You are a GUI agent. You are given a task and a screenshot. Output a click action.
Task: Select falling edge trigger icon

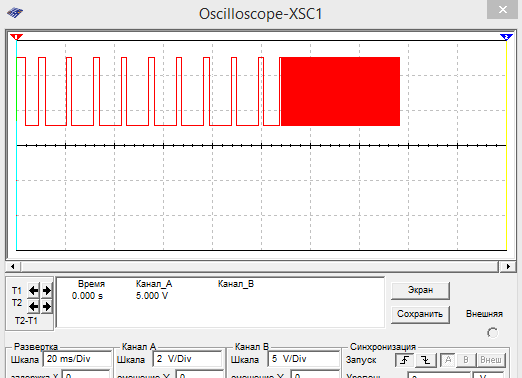point(425,360)
